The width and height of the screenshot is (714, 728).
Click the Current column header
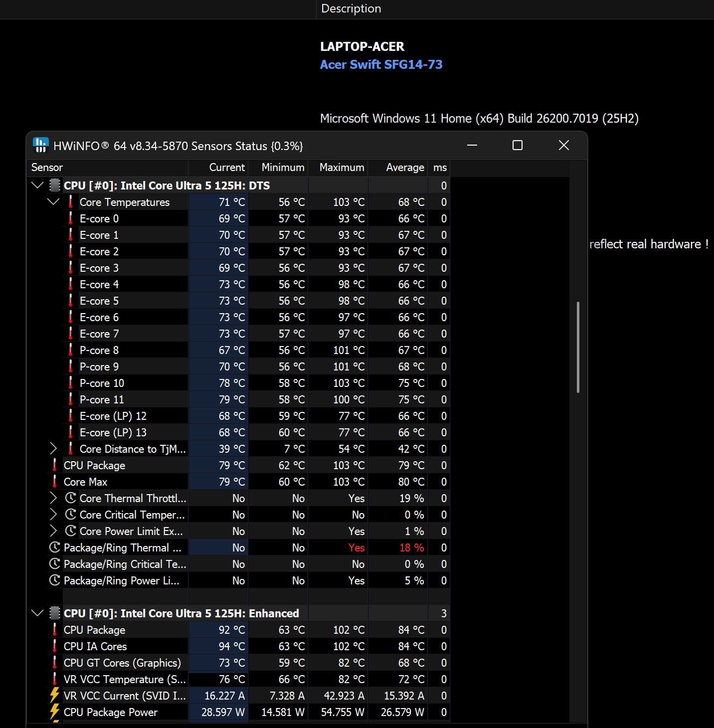218,168
